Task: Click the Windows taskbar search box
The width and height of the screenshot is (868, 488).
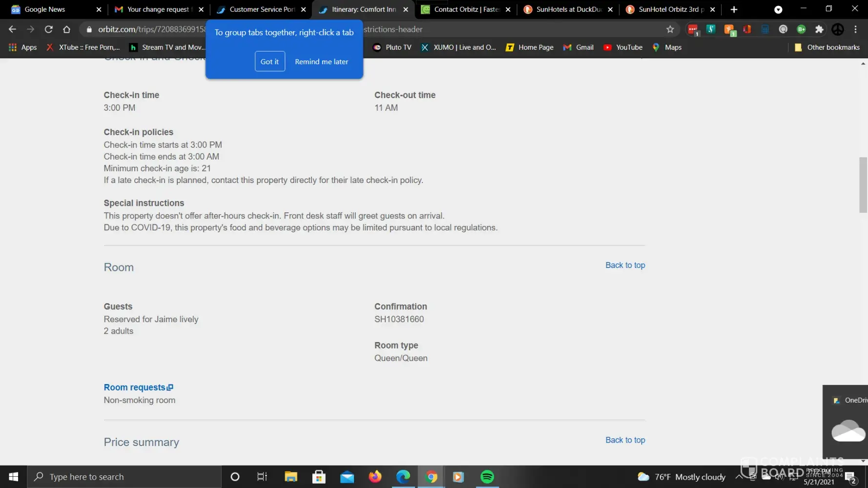Action: click(x=124, y=477)
